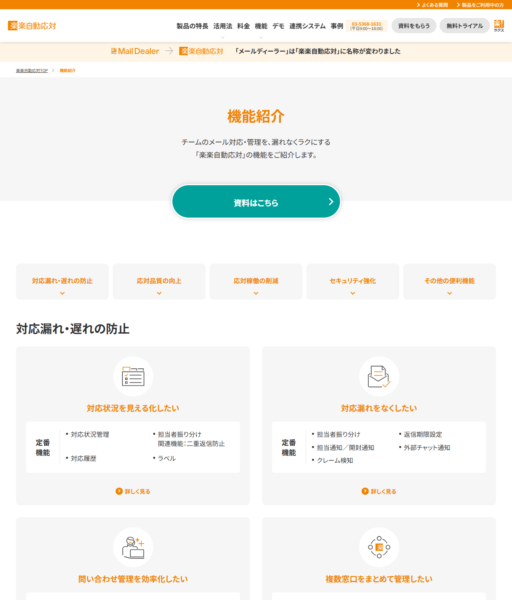Open 事例 in navigation
512x600 pixels.
click(337, 26)
